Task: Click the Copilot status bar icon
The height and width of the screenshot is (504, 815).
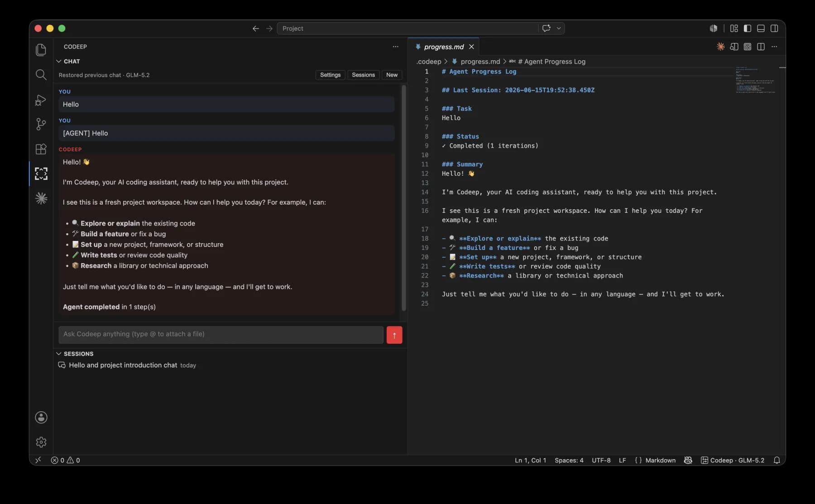Action: 688,460
